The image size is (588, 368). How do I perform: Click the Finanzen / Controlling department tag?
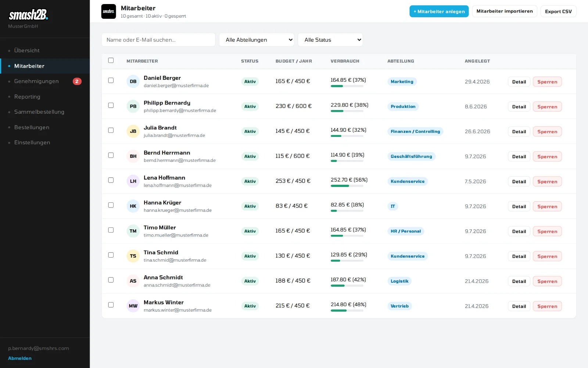pyautogui.click(x=415, y=131)
